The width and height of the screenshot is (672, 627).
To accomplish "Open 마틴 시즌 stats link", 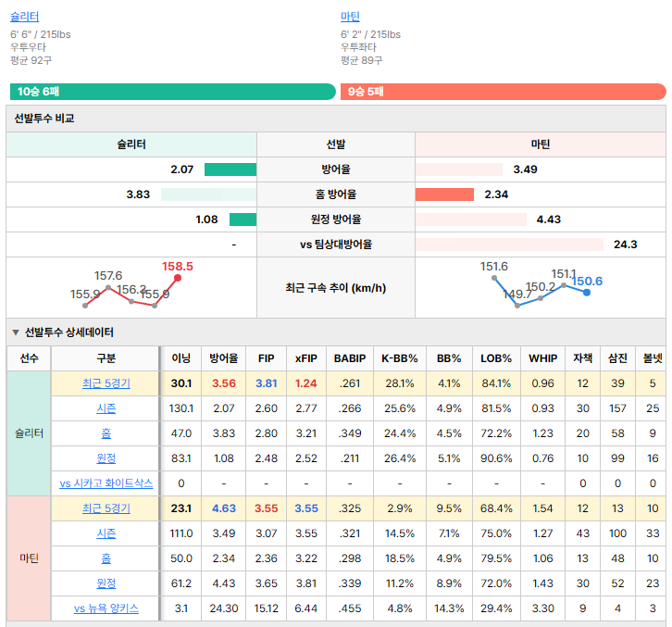I will pyautogui.click(x=106, y=533).
